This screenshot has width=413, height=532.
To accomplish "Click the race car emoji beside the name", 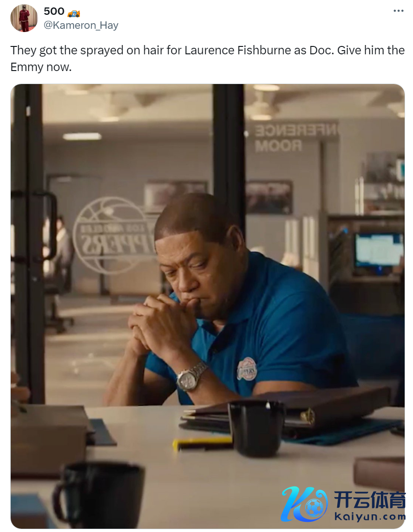I will 74,13.
